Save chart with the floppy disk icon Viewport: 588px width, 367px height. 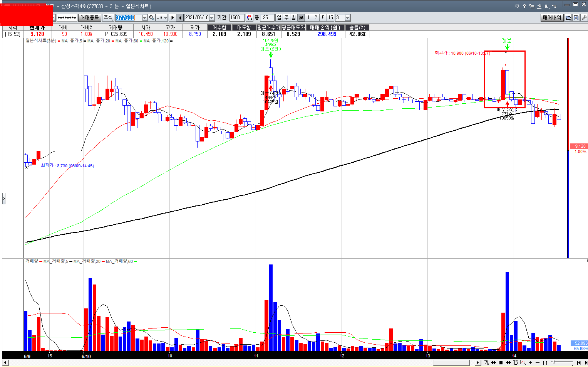click(x=576, y=18)
